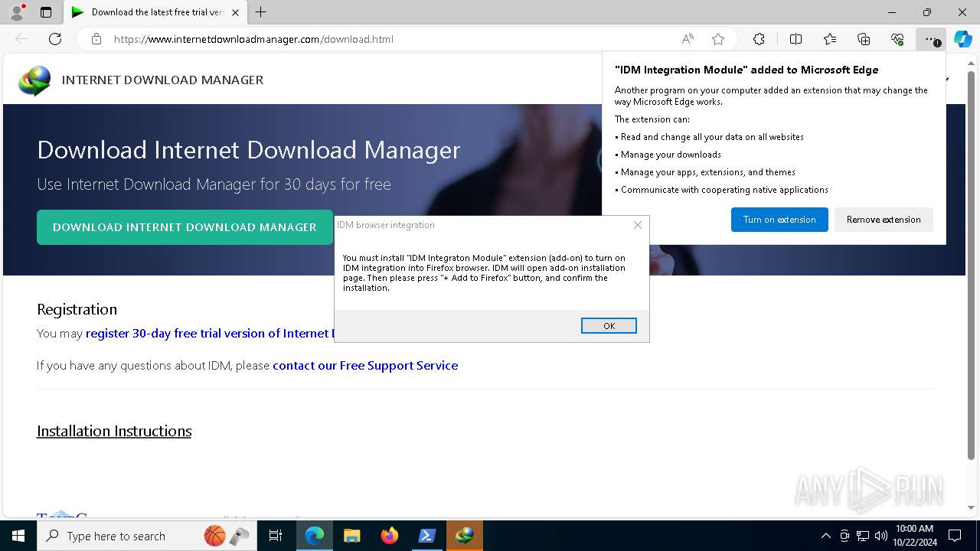
Task: Click the Edge profile avatar icon
Action: (17, 12)
